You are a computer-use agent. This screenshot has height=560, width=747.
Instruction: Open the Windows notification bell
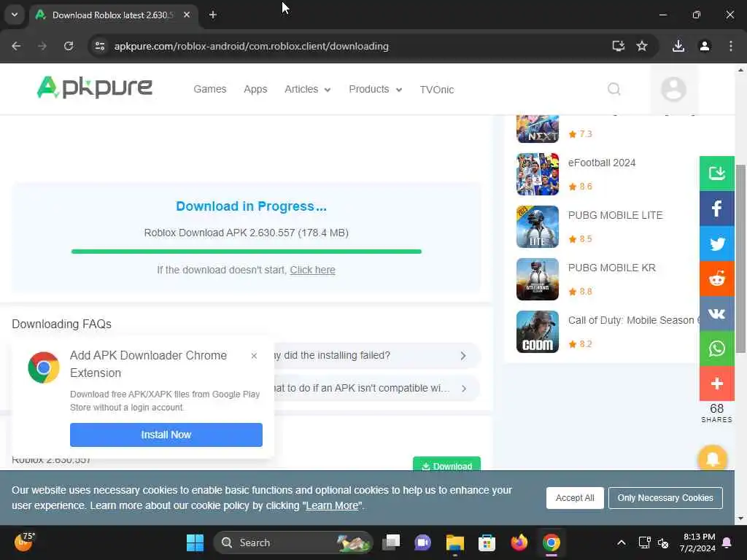point(727,542)
